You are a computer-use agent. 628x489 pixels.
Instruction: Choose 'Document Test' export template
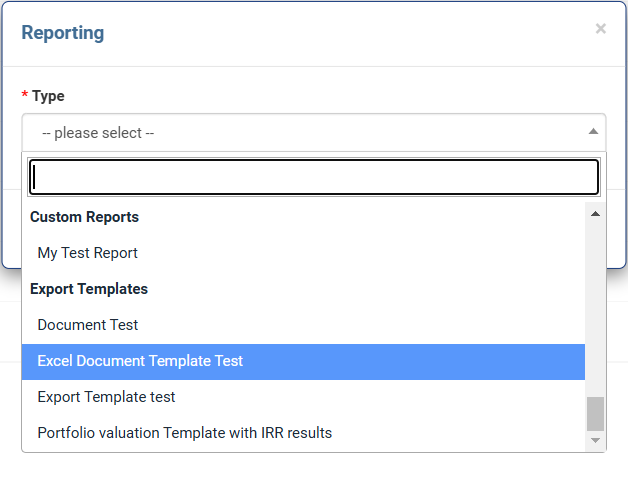(x=88, y=325)
